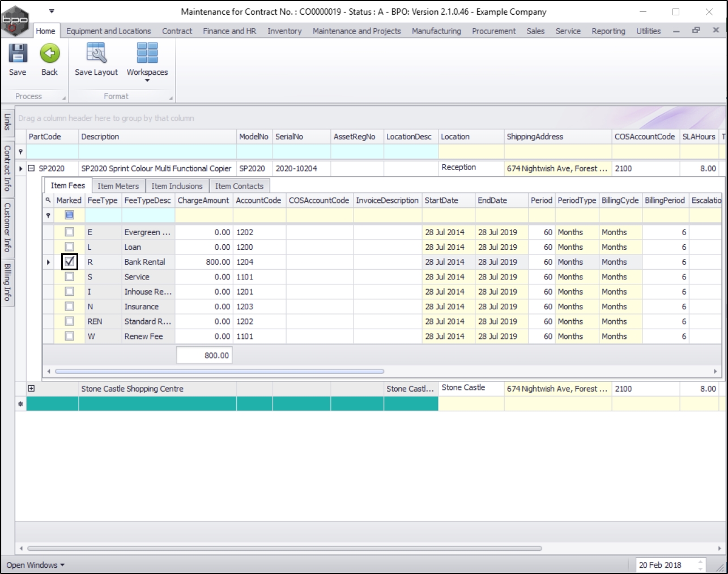Viewport: 728px width, 574px height.
Task: Click the quick access toolbar arrow
Action: pyautogui.click(x=52, y=11)
